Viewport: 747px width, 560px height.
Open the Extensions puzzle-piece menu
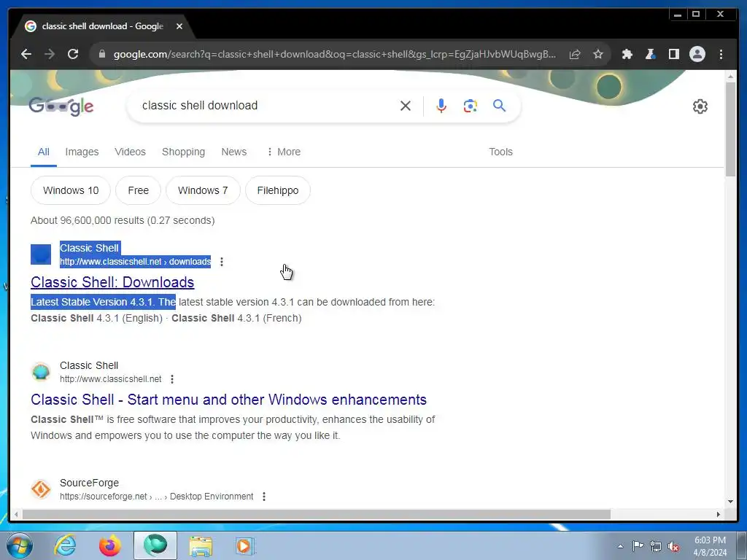(627, 54)
